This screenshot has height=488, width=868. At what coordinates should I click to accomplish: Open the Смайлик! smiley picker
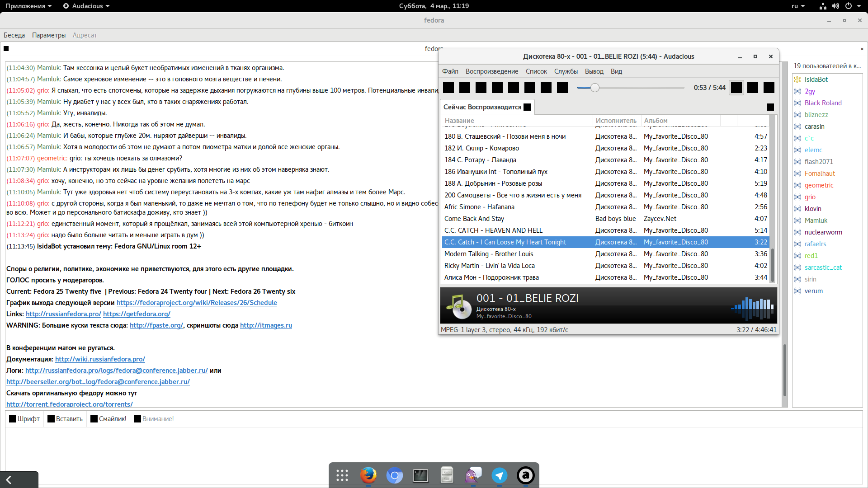(x=108, y=419)
